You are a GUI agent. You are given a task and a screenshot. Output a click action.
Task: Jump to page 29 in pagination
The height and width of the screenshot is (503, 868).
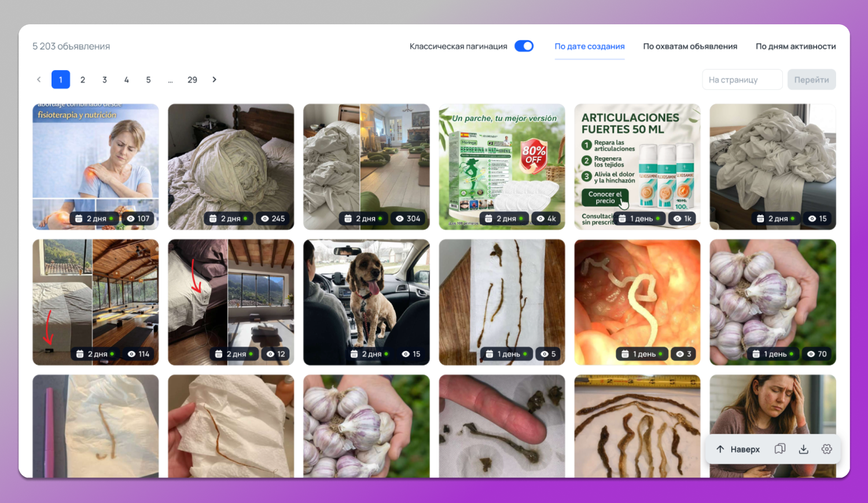pyautogui.click(x=192, y=80)
